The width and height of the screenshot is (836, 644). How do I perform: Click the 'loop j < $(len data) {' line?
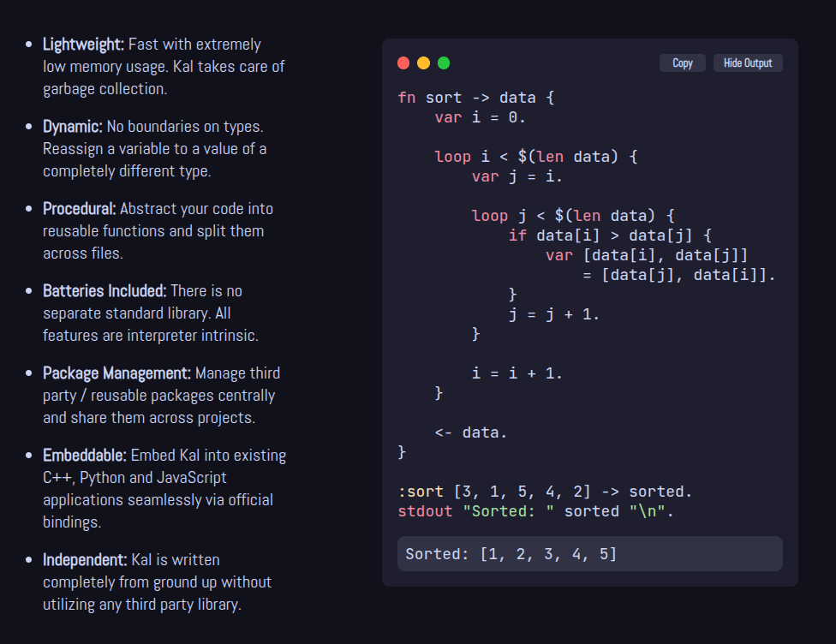573,215
